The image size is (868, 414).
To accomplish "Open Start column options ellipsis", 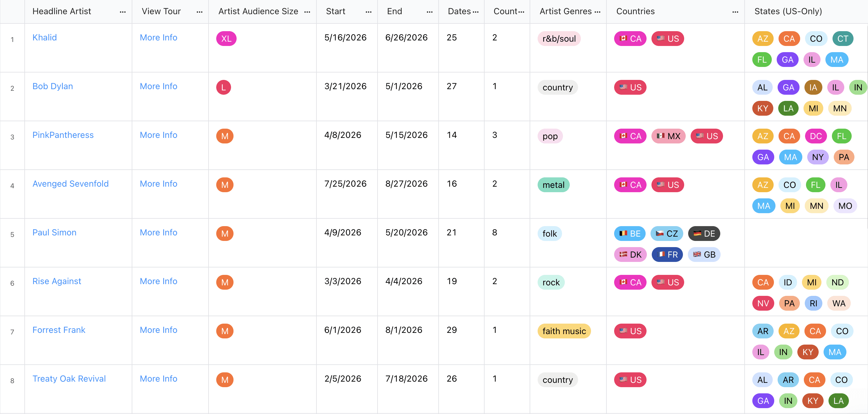I will point(368,12).
